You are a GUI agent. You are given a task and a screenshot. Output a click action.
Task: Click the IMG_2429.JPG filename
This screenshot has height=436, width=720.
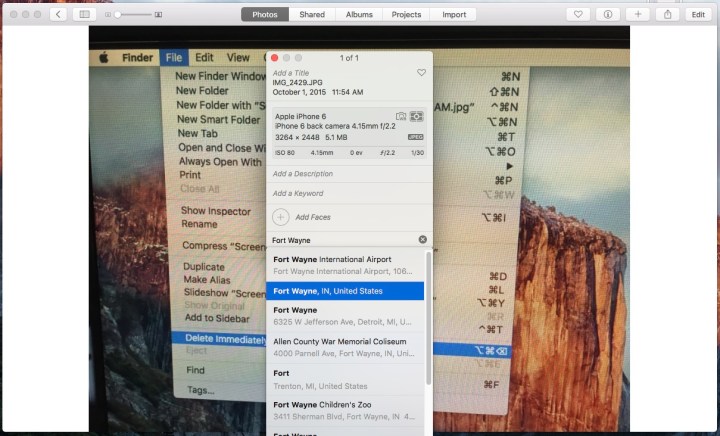click(x=297, y=83)
